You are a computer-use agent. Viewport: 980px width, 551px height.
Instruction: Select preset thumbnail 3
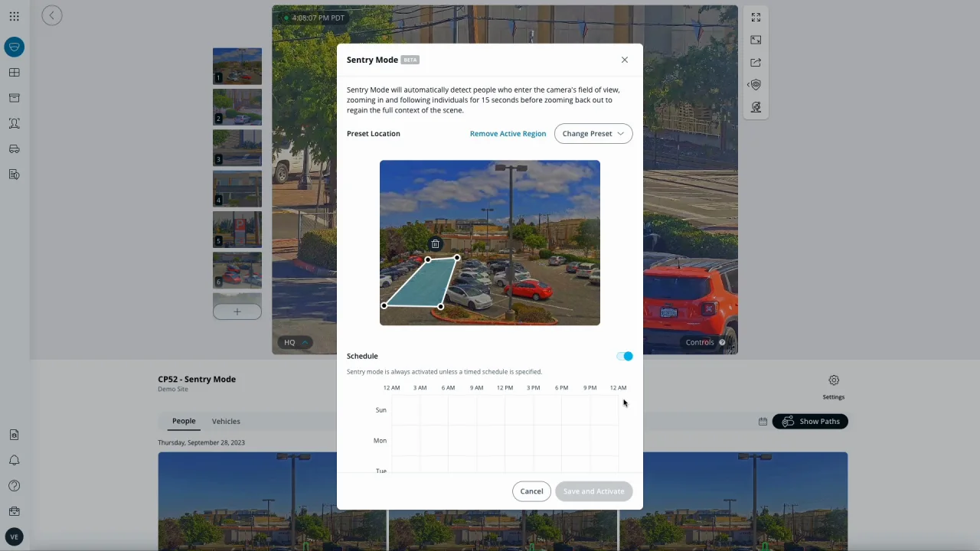point(237,148)
